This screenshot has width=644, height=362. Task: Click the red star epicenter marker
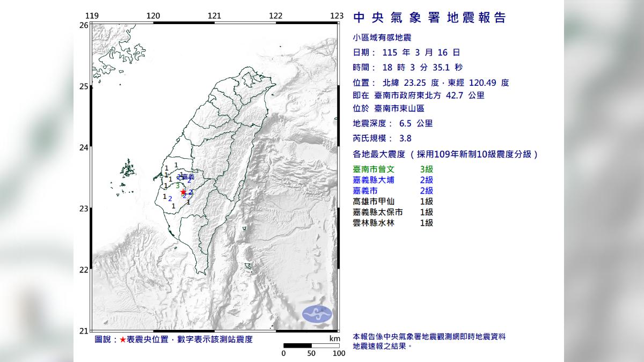tap(184, 192)
